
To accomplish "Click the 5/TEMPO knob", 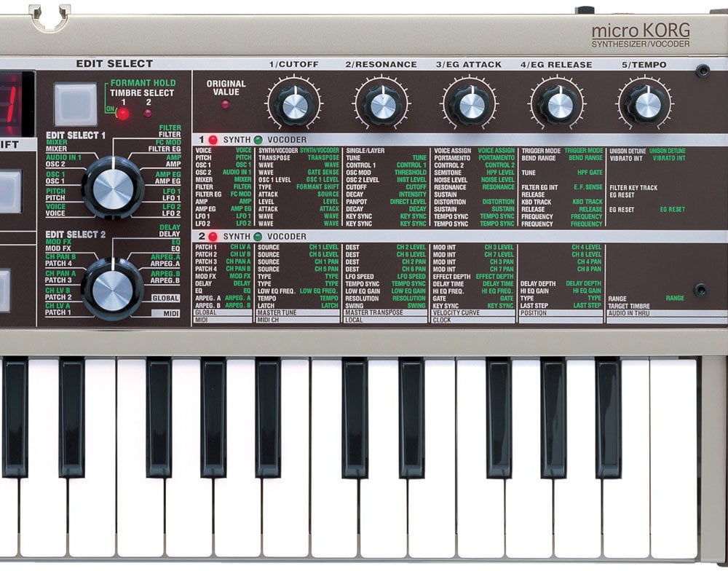I will pyautogui.click(x=647, y=105).
